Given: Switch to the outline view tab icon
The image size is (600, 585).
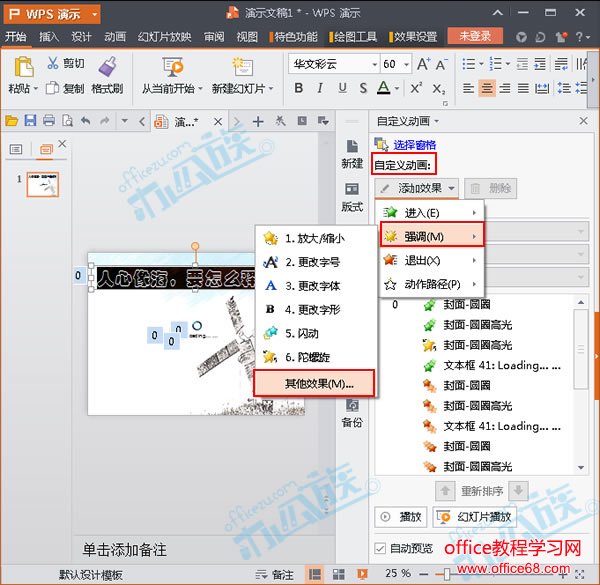Looking at the screenshot, I should tap(16, 150).
